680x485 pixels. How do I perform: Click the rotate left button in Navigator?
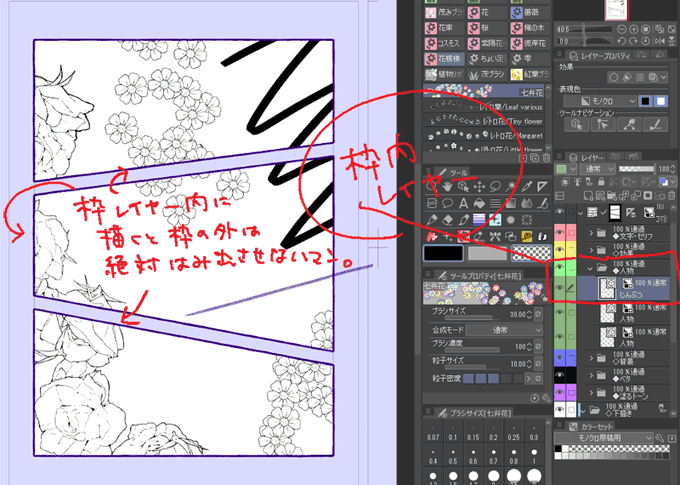point(621,41)
